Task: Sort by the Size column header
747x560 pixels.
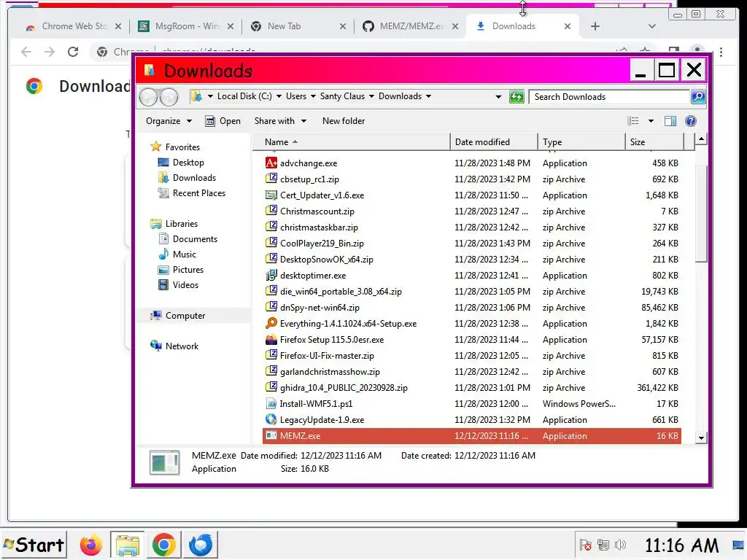Action: point(654,142)
